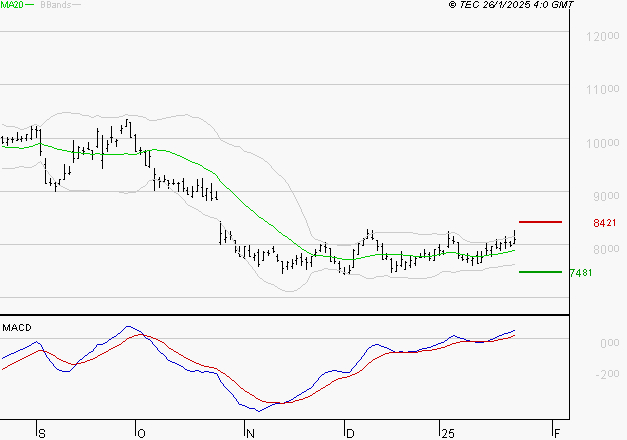
Task: Click the S month marker
Action: coord(42,434)
